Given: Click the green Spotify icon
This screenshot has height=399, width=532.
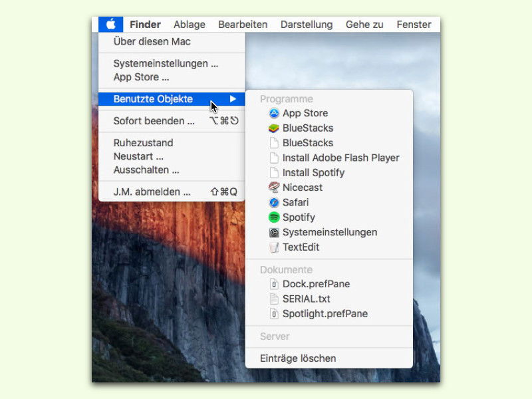Looking at the screenshot, I should click(274, 217).
